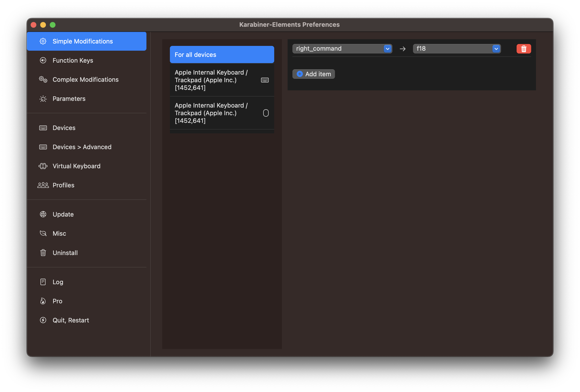
Task: Click the Pro flame icon
Action: click(x=43, y=301)
